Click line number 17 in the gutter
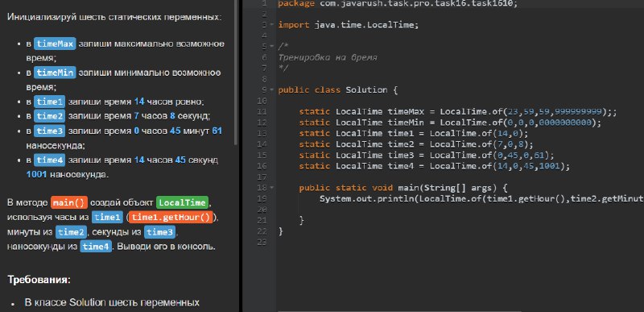 262,177
